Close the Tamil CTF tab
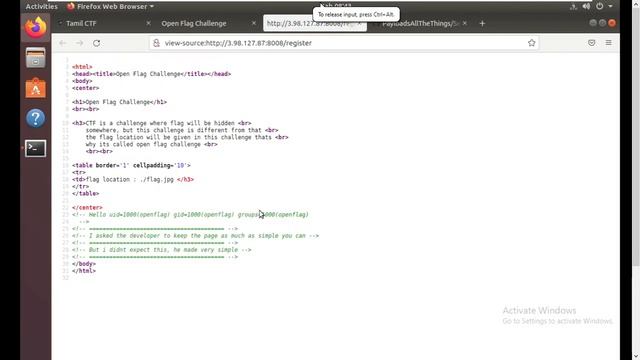Screen dimensions: 640x360 148,23
